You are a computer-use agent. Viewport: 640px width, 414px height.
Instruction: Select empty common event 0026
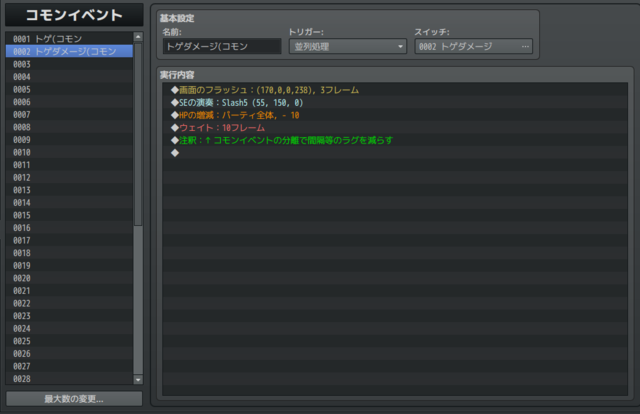tap(69, 354)
